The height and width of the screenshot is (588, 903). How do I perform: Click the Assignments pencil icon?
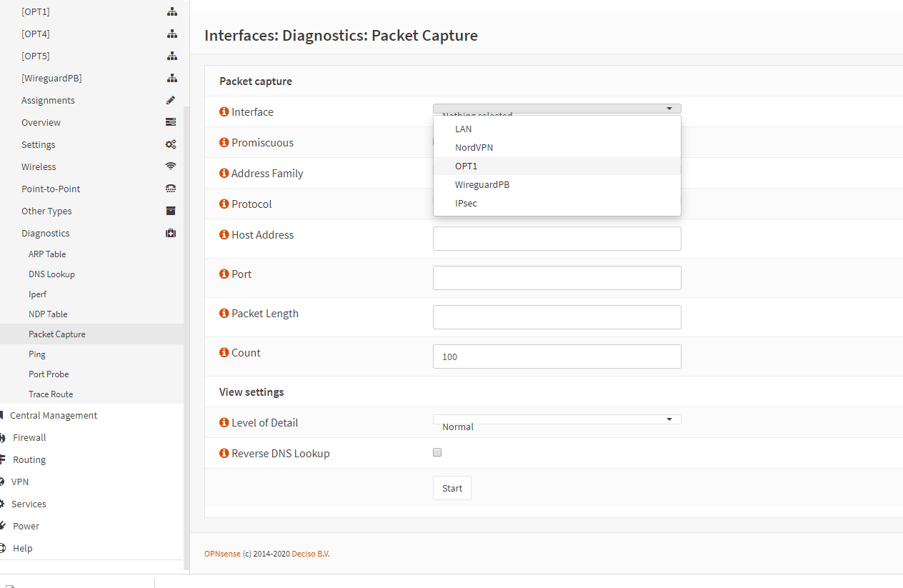pyautogui.click(x=171, y=100)
